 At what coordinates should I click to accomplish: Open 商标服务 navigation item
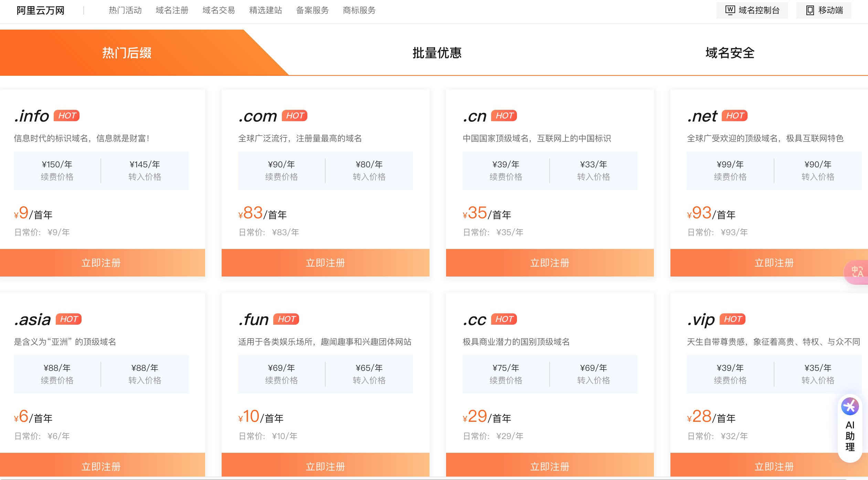(359, 10)
